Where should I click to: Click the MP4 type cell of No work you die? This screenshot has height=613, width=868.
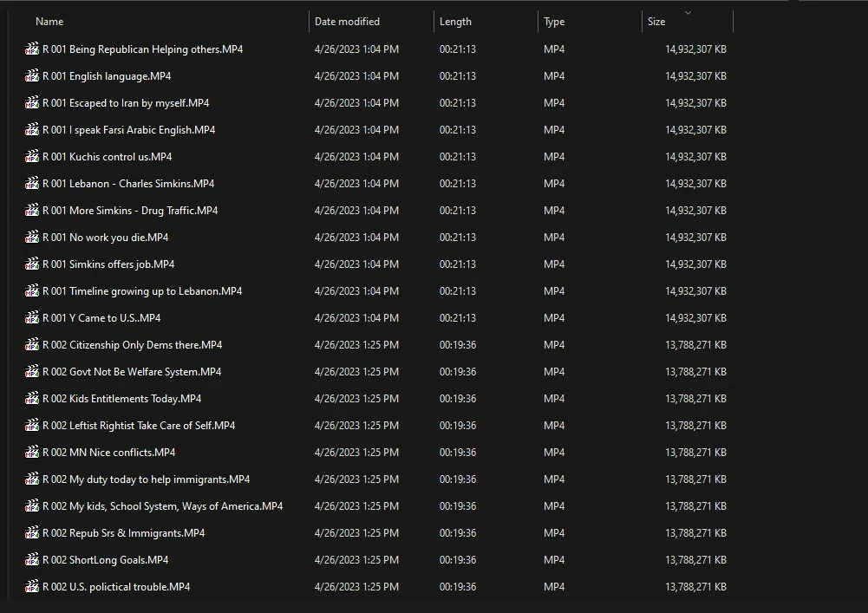tap(554, 237)
